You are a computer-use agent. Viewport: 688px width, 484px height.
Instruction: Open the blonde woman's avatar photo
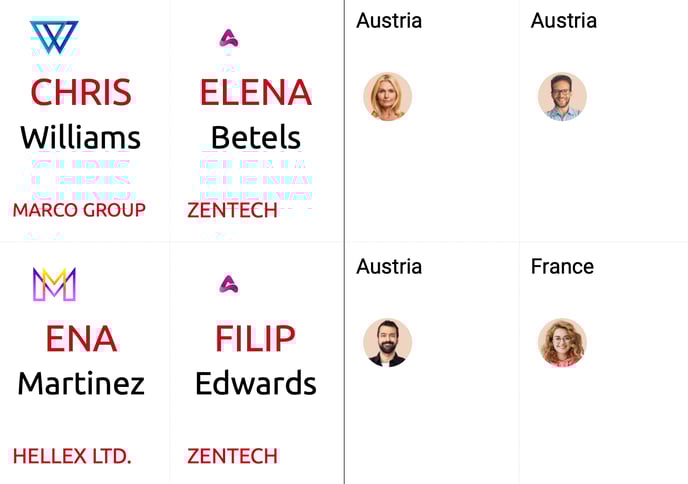coord(387,96)
